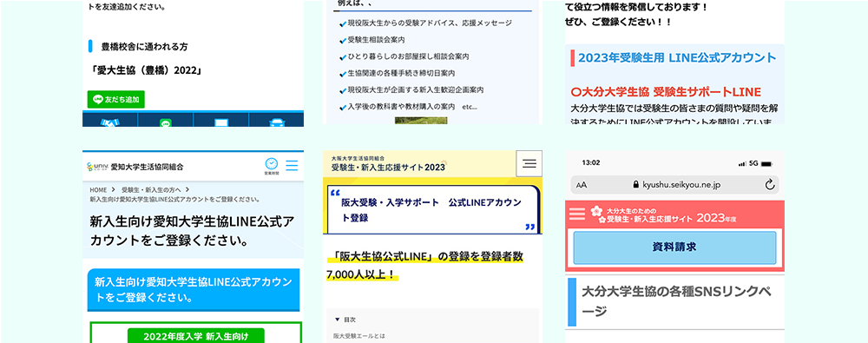Click the ひとり暮らしのお部屋探し相談会案内 list item

coord(409,56)
